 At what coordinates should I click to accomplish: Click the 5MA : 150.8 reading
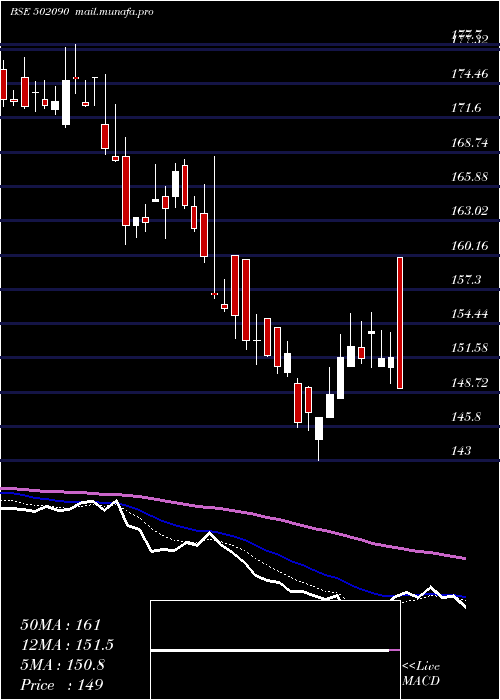point(62,665)
